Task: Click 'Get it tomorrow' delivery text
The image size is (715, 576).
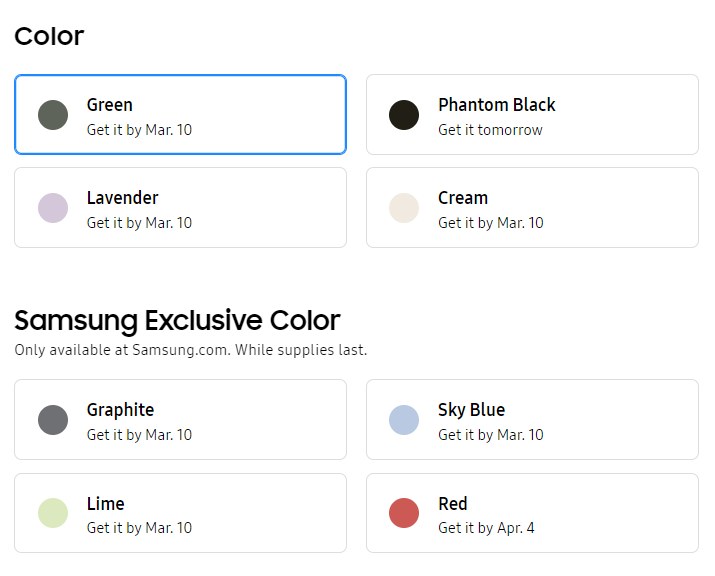Action: [490, 130]
